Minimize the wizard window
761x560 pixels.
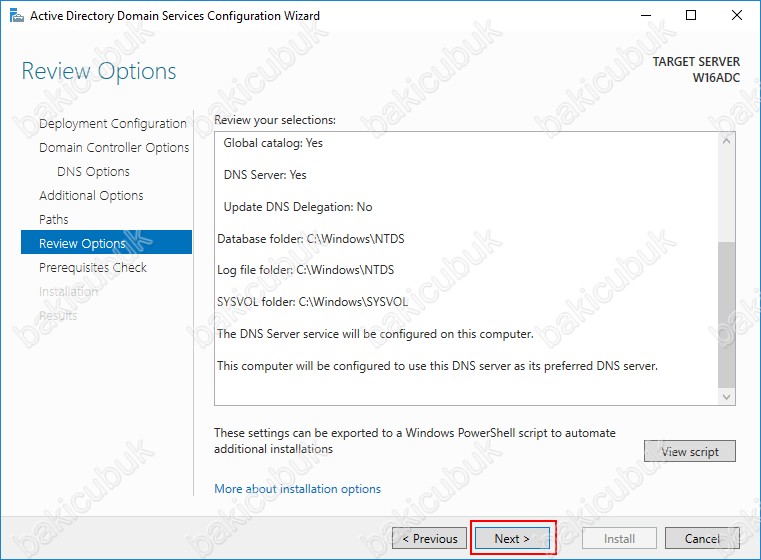point(643,15)
